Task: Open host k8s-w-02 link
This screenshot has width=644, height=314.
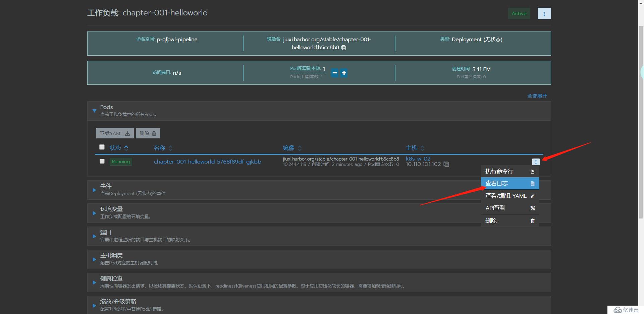Action: pos(418,159)
